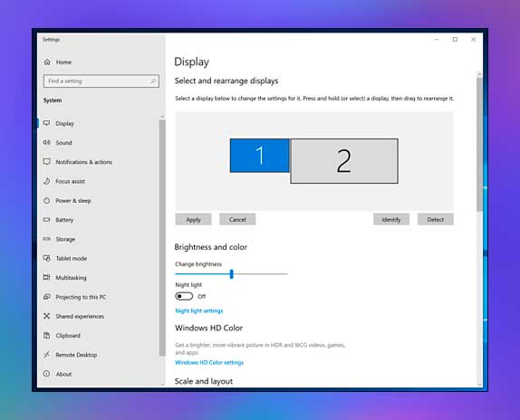Click the Shared experiences icon
This screenshot has height=420, width=520.
click(x=47, y=316)
